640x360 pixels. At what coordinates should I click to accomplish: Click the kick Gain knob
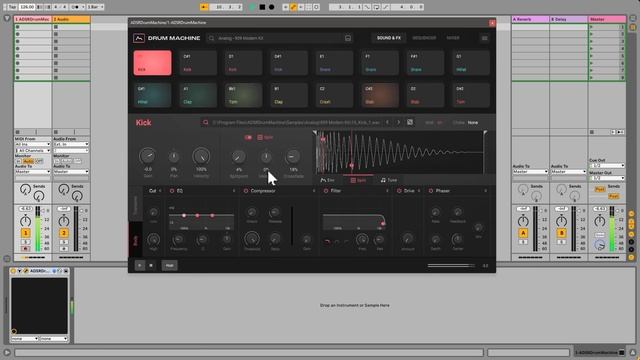click(147, 156)
